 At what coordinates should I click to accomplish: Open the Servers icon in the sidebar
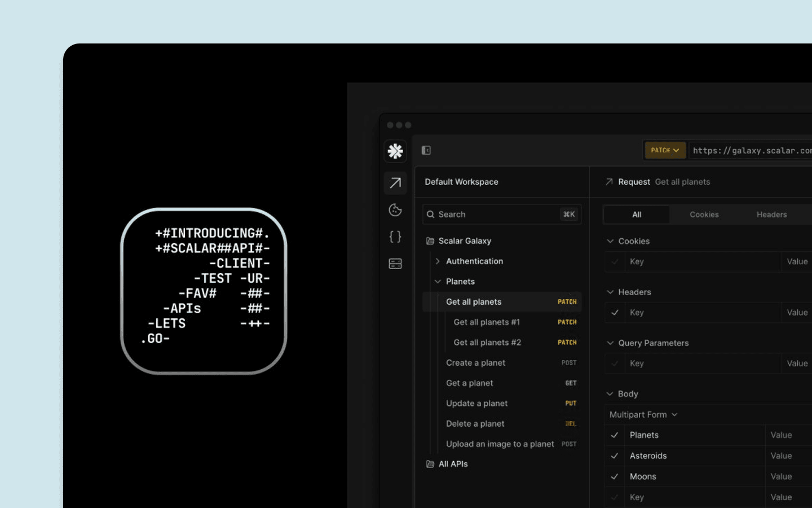[395, 264]
